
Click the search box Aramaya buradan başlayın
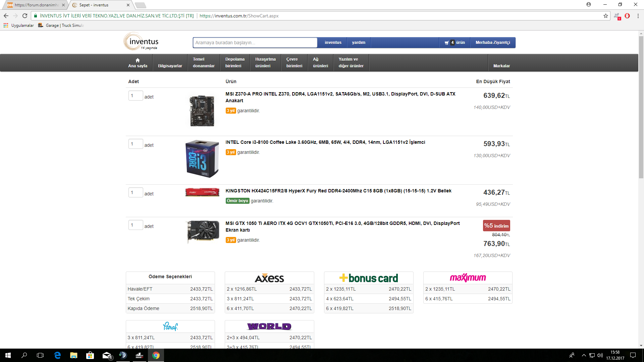[255, 43]
